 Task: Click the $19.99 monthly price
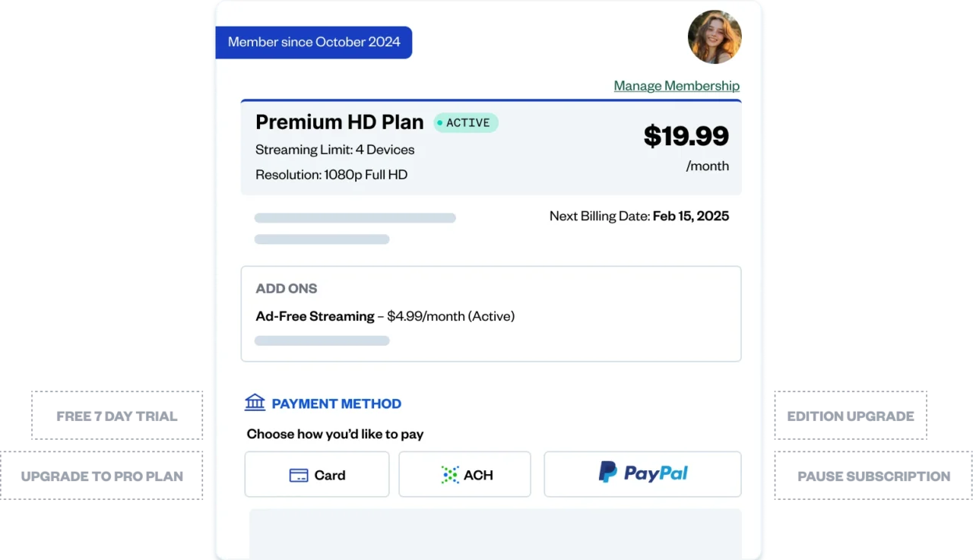point(686,136)
